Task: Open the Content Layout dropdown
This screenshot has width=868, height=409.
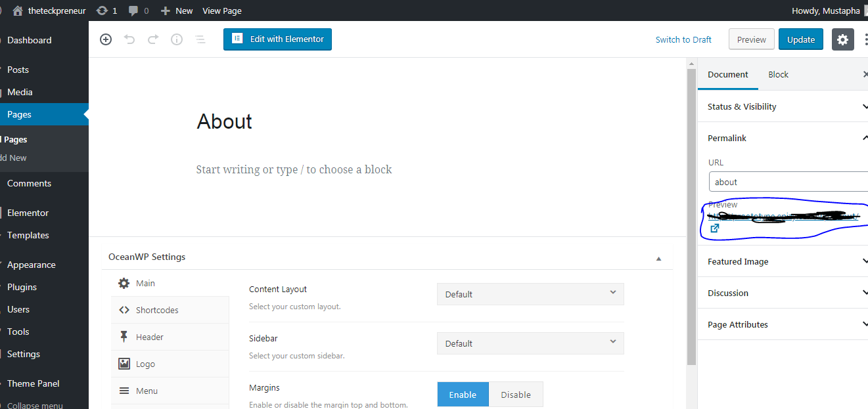Action: (530, 293)
